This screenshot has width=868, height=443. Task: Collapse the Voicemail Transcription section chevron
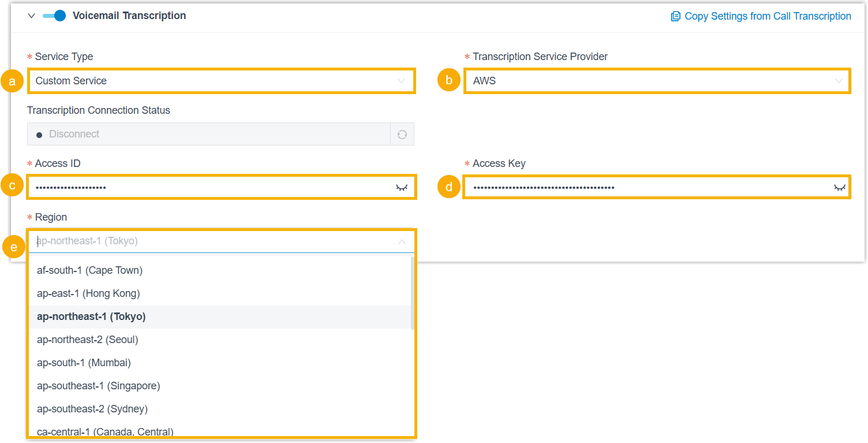click(32, 16)
